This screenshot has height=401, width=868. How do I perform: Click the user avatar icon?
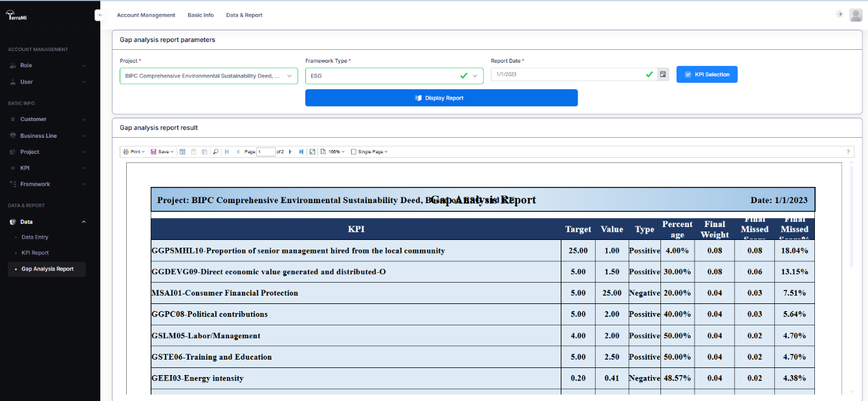tap(855, 15)
